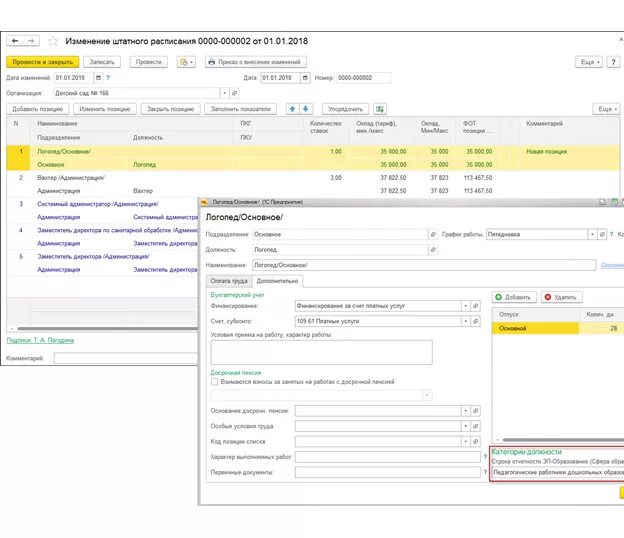Select row Системный администратор /Администрация/

pos(102,211)
